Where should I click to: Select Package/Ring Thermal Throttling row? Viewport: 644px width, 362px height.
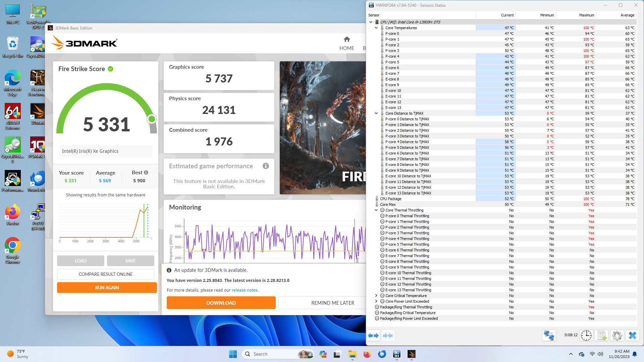point(502,307)
